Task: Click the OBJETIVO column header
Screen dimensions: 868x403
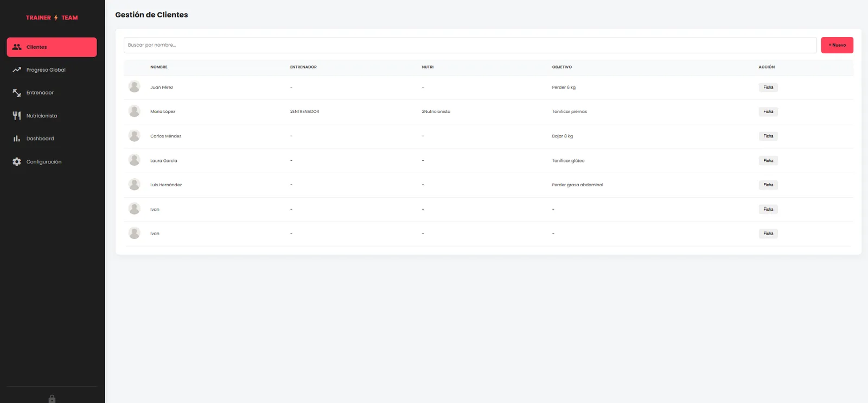Action: [562, 67]
